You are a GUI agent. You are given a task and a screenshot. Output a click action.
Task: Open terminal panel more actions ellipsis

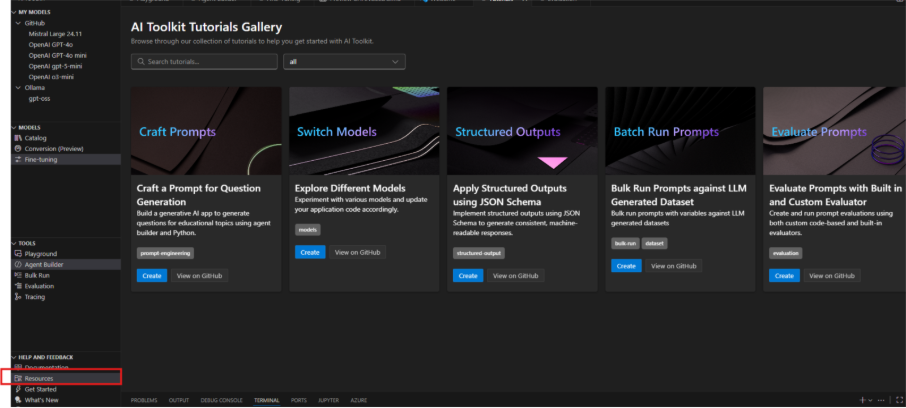[x=881, y=400]
